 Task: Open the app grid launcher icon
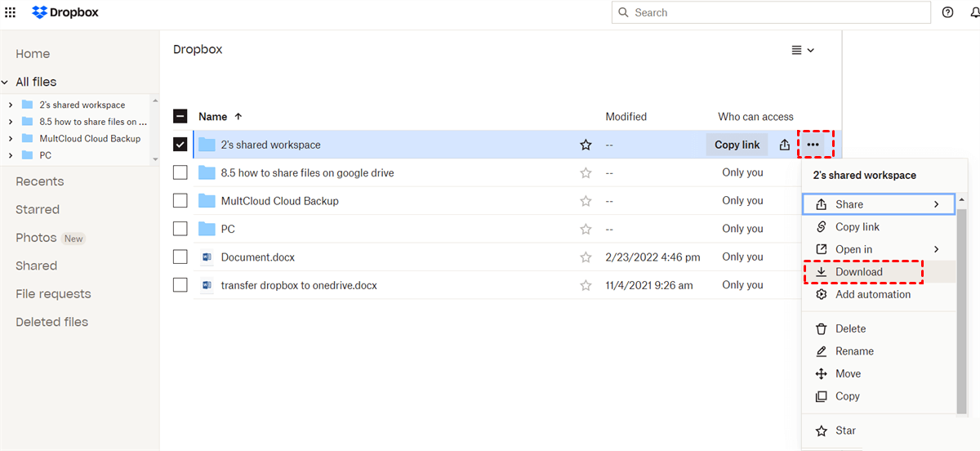(x=11, y=12)
